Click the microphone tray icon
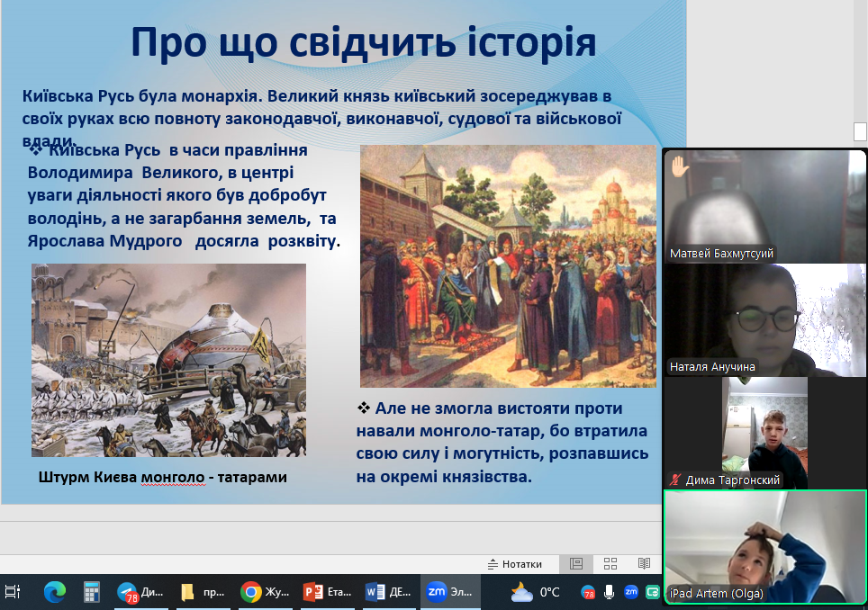 click(x=609, y=592)
